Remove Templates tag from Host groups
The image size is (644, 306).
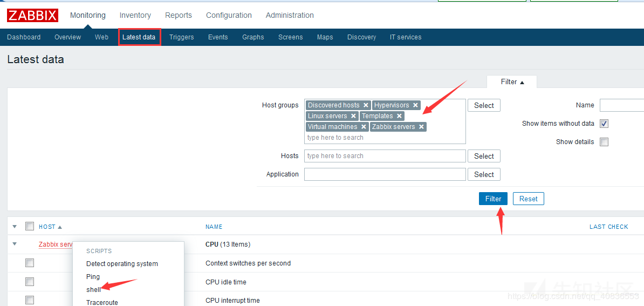pos(399,116)
